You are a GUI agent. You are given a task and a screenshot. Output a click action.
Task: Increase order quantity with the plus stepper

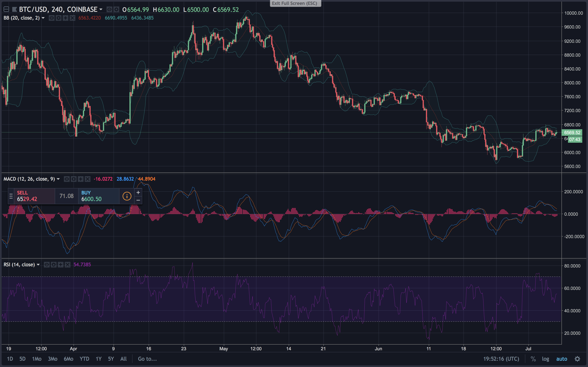(138, 192)
